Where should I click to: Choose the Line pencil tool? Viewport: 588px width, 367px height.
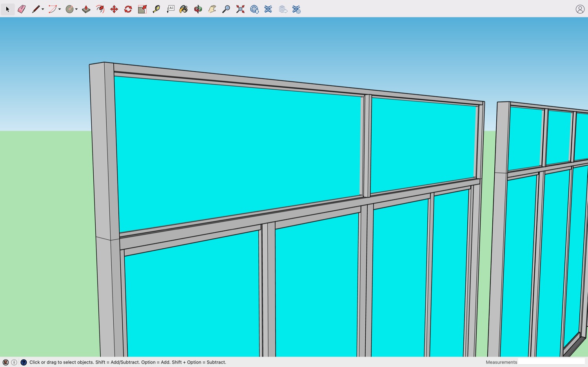point(35,9)
